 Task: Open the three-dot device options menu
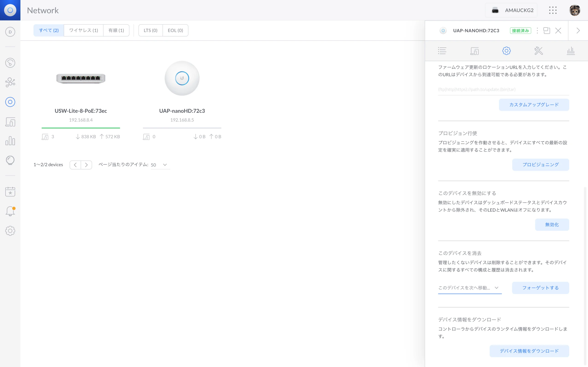pyautogui.click(x=537, y=31)
